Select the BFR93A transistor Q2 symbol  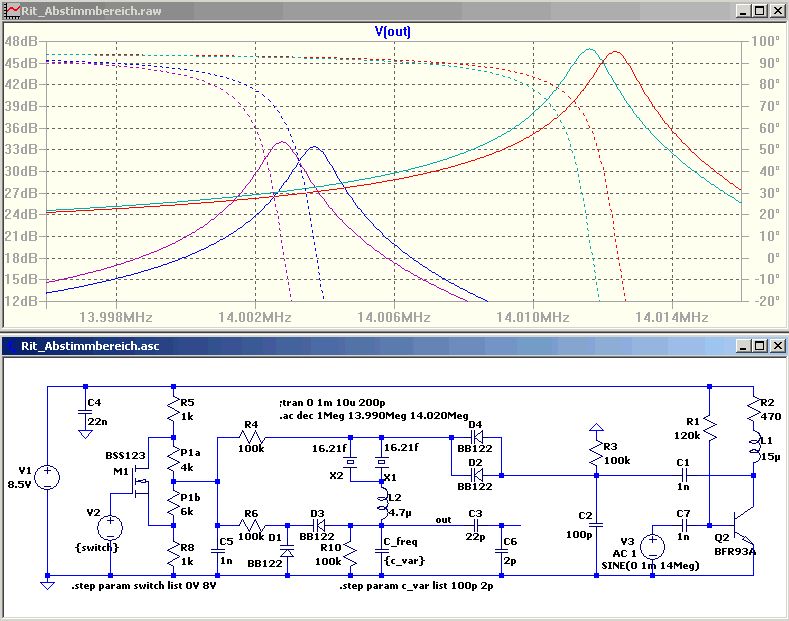click(739, 525)
